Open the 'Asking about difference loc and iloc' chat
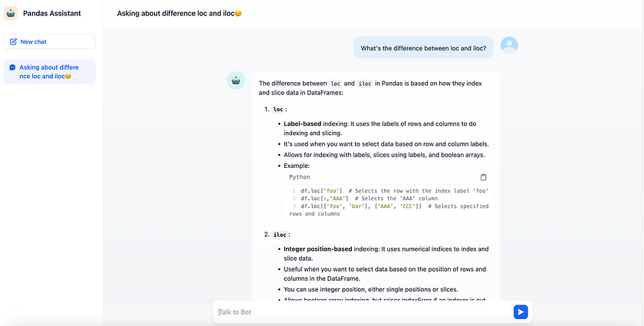The height and width of the screenshot is (326, 644). [x=49, y=72]
